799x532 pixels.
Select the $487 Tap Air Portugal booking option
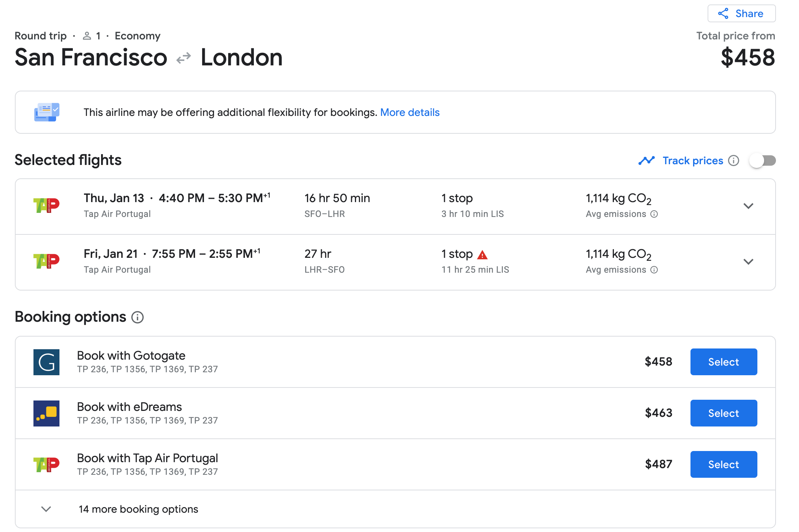pos(723,464)
